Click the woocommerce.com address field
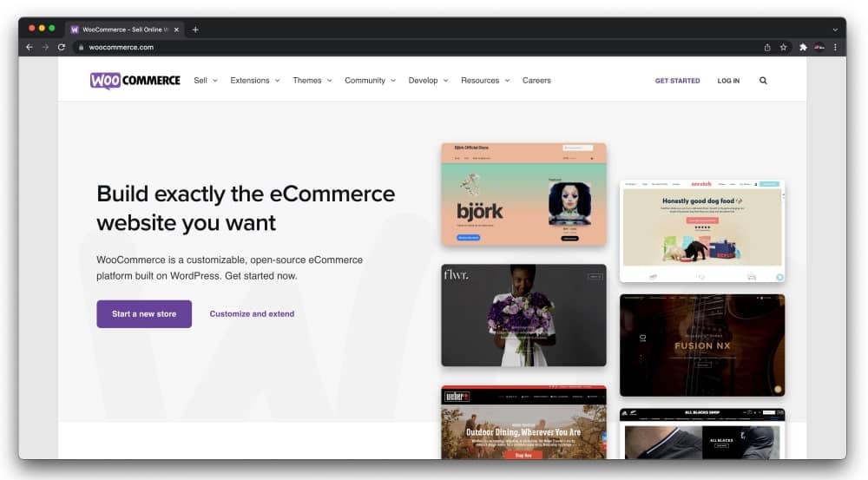 tap(415, 48)
